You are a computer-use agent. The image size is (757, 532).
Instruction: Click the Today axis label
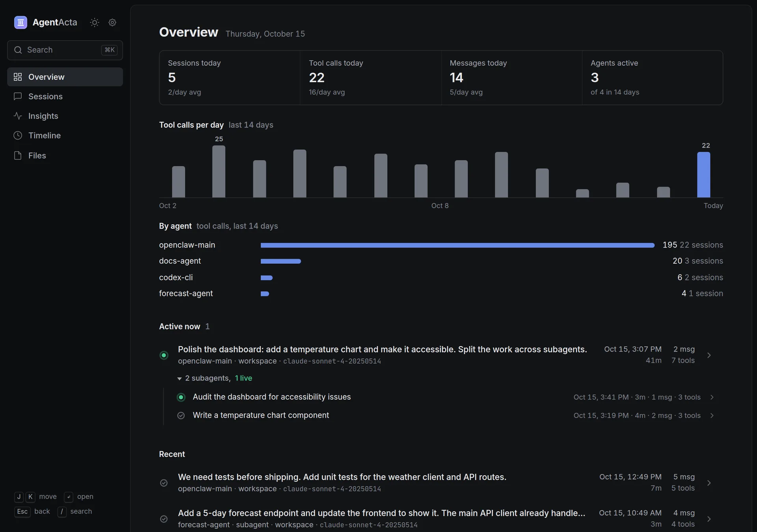(713, 206)
